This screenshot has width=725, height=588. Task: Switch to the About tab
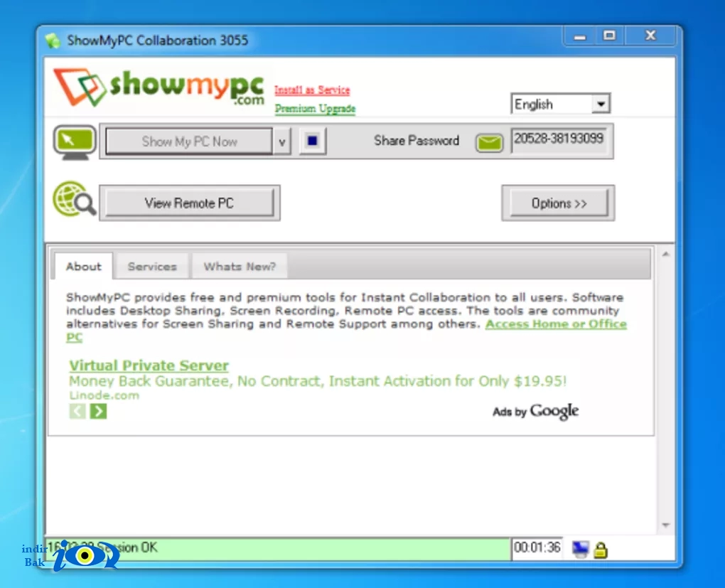[x=83, y=267]
